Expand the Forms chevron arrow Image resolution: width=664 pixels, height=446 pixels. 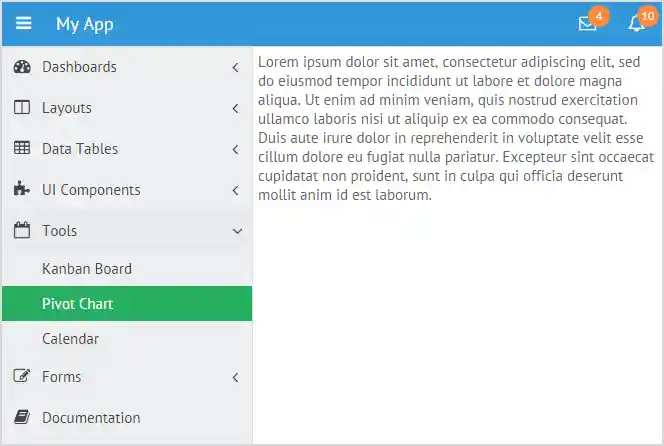(x=235, y=378)
